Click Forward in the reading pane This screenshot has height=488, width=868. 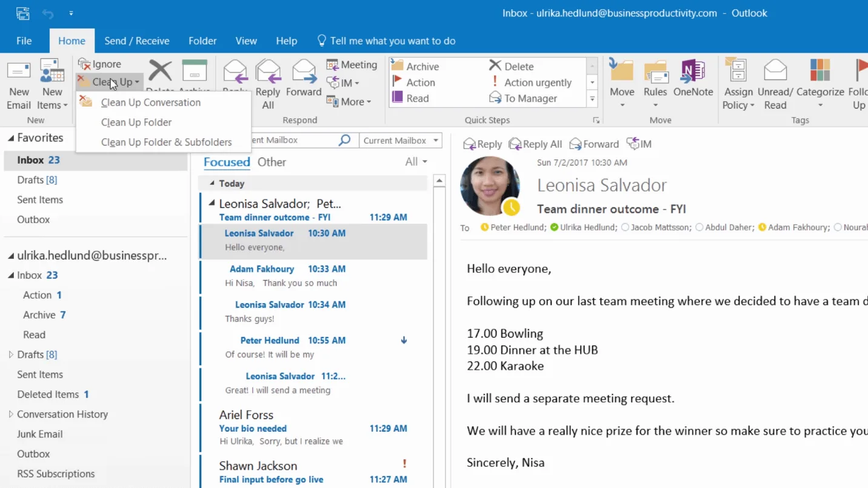(594, 144)
